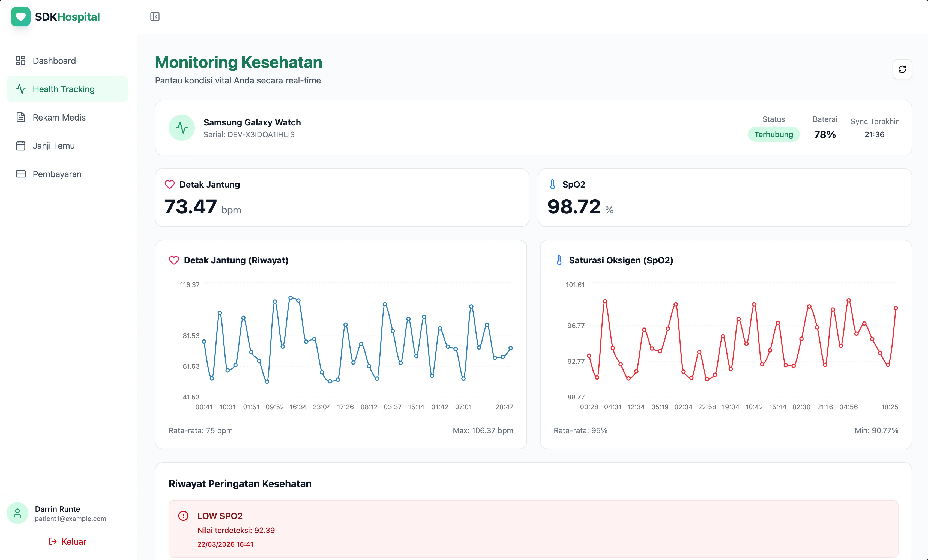Click the refresh data icon button
Viewport: 928px width, 560px height.
[902, 69]
